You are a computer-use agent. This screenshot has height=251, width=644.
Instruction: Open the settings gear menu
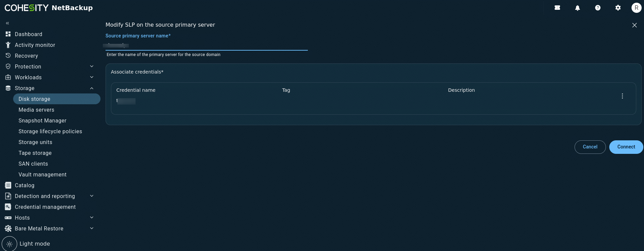[x=618, y=8]
